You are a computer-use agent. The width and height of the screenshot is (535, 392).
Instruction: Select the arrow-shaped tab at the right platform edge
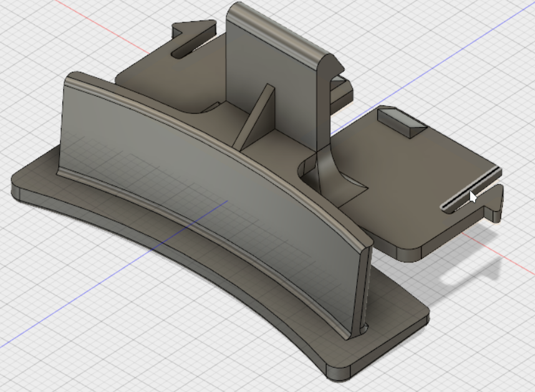click(493, 204)
